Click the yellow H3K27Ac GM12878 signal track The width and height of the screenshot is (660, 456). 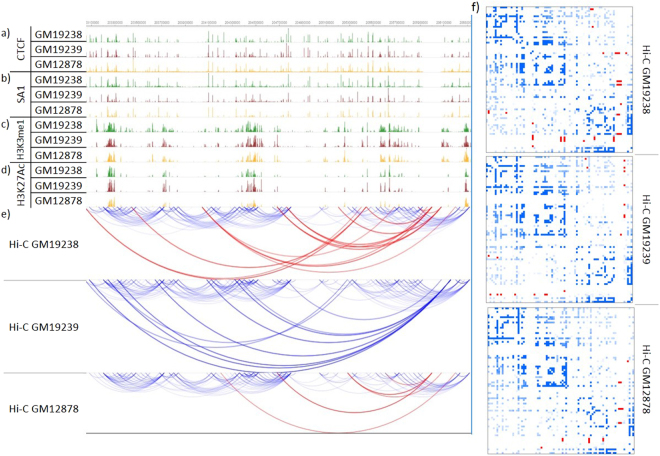(279, 200)
